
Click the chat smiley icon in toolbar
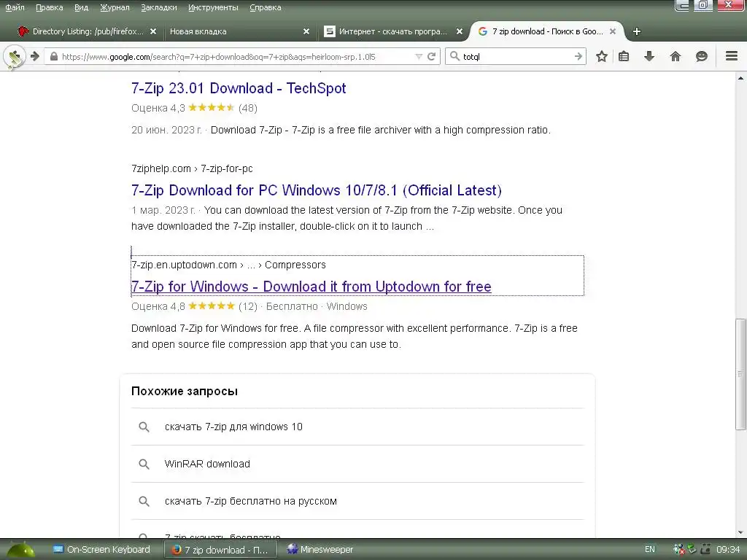tap(701, 56)
